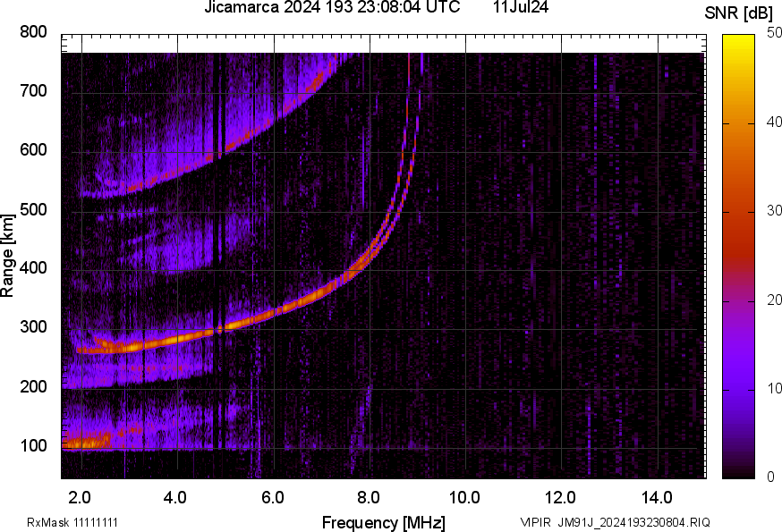Click the 'RxMask 11111111' footer text
The height and width of the screenshot is (532, 782).
pyautogui.click(x=72, y=522)
